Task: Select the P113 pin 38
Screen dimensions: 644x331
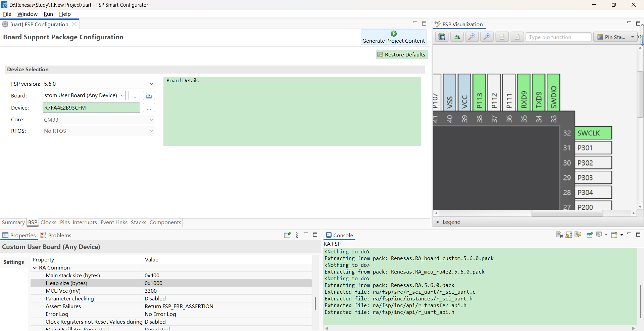Action: coord(479,92)
